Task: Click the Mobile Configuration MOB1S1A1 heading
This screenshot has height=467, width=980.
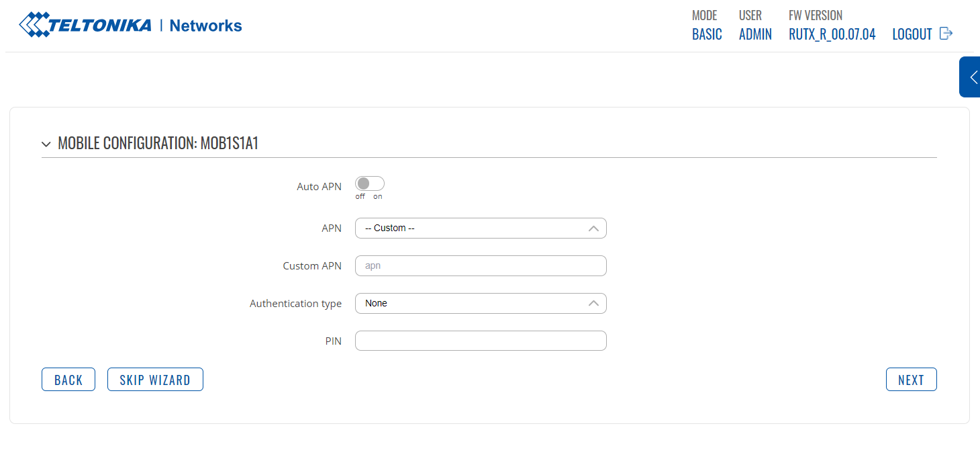Action: click(x=158, y=143)
